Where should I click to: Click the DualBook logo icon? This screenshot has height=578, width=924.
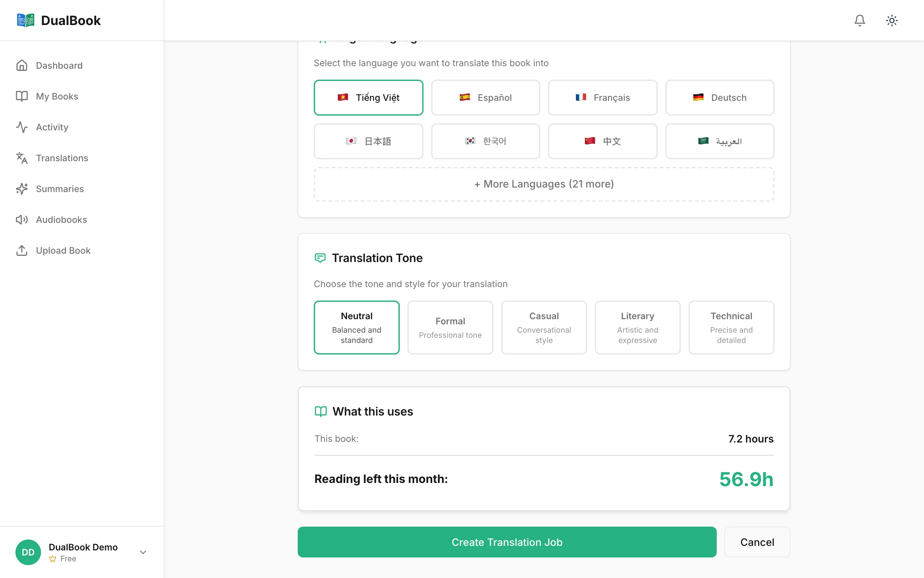tap(26, 20)
